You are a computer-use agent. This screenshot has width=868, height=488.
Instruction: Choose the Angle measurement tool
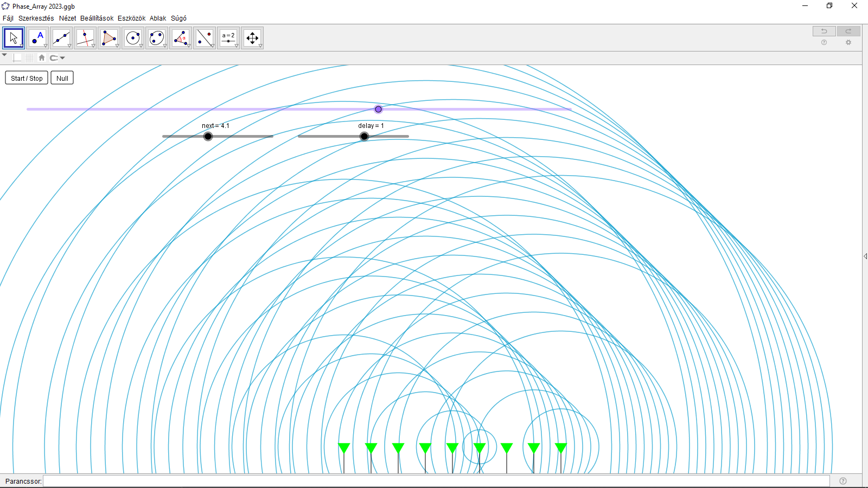point(181,38)
